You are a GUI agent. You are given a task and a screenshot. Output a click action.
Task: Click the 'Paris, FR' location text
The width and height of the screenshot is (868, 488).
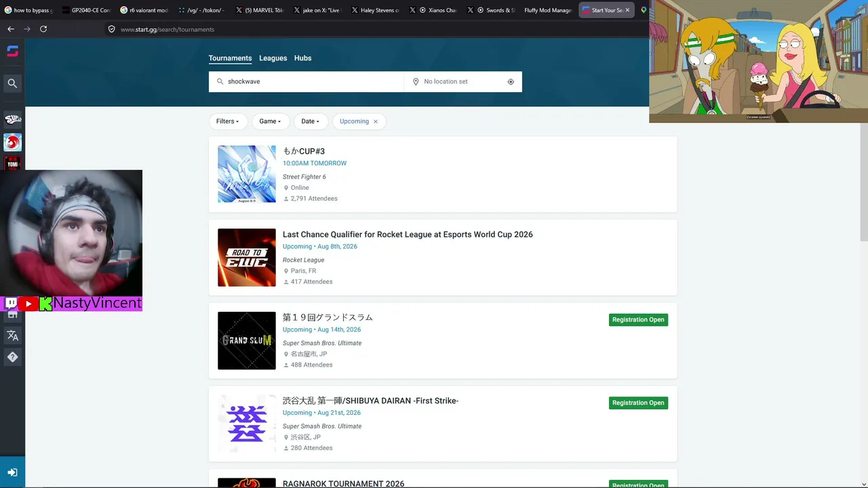pyautogui.click(x=303, y=271)
